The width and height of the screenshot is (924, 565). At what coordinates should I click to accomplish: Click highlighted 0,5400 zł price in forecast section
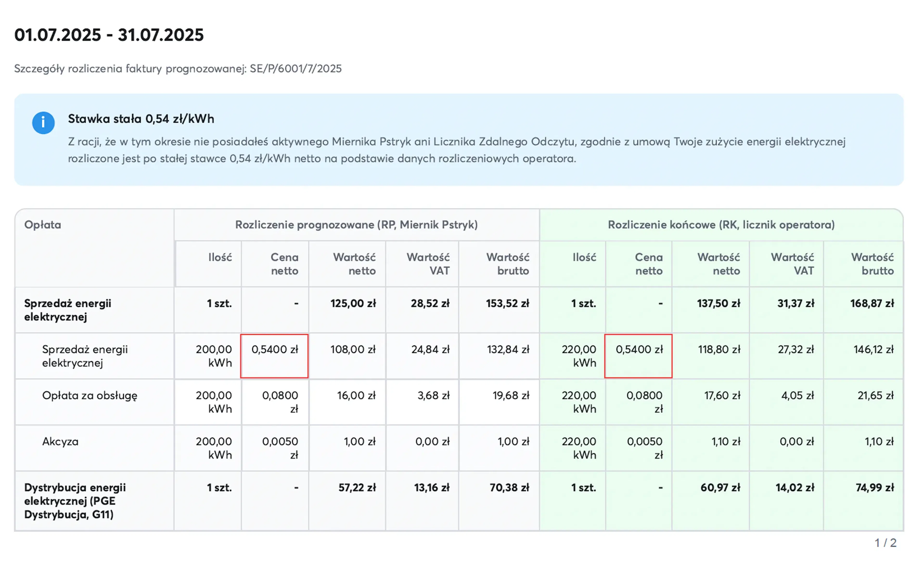[x=275, y=350]
